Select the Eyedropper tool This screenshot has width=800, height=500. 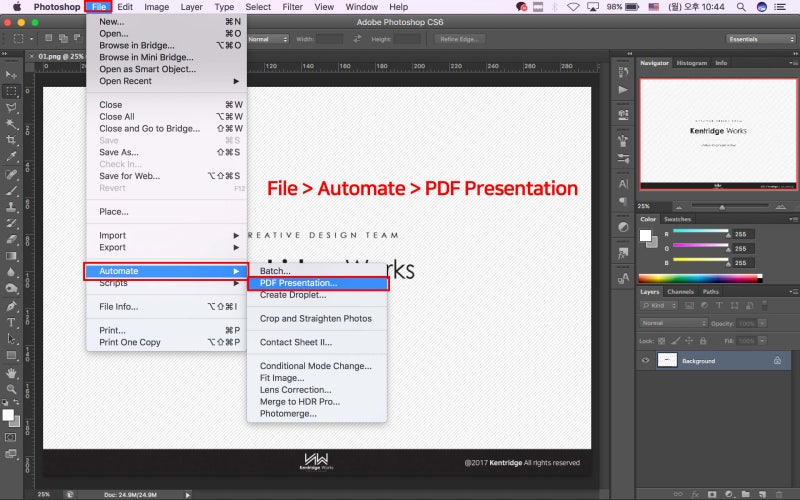coord(11,157)
